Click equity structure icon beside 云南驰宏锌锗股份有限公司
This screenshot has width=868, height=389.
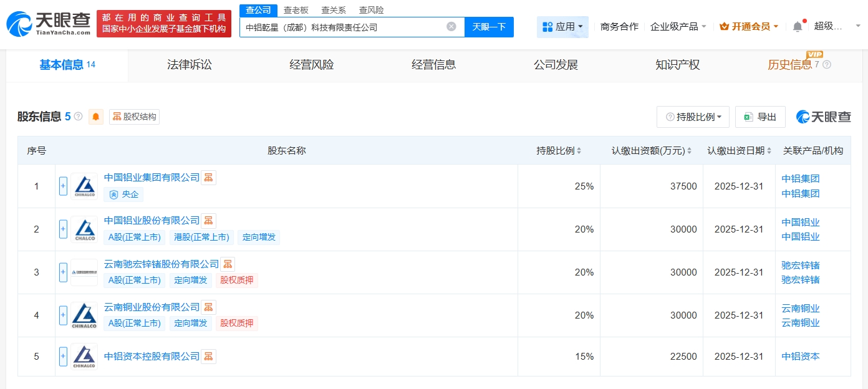coord(228,264)
